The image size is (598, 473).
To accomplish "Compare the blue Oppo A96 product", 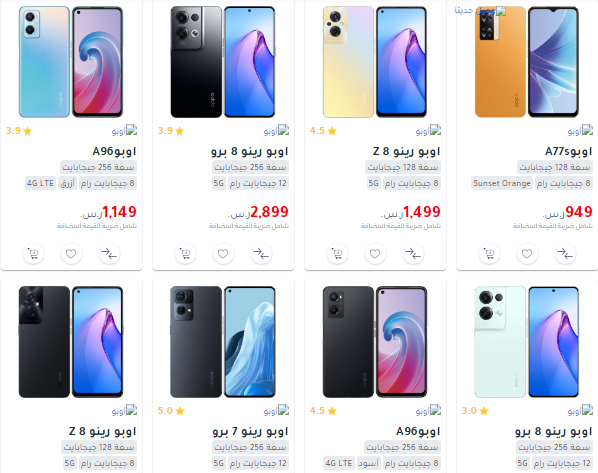I will pyautogui.click(x=109, y=254).
